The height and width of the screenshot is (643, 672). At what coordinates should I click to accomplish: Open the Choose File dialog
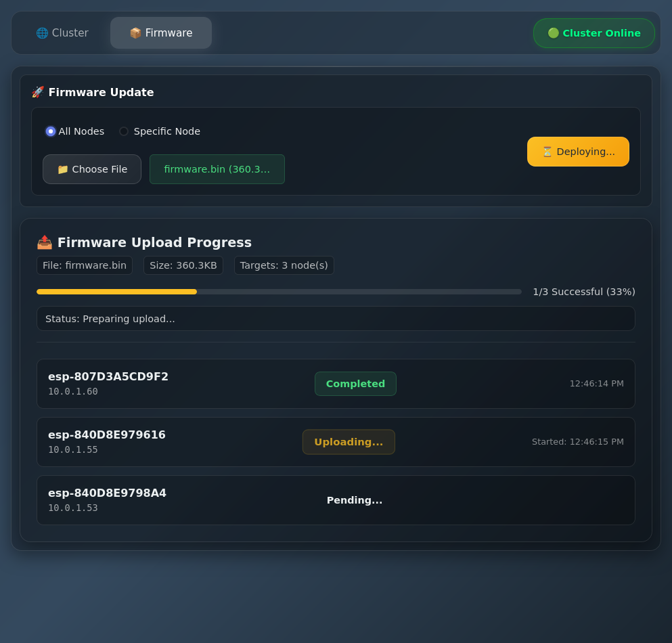[91, 169]
